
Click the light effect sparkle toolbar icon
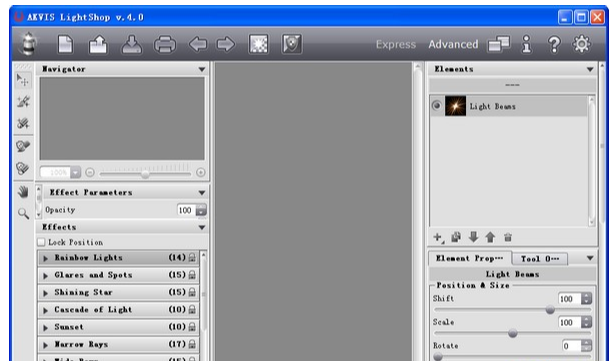pos(258,44)
